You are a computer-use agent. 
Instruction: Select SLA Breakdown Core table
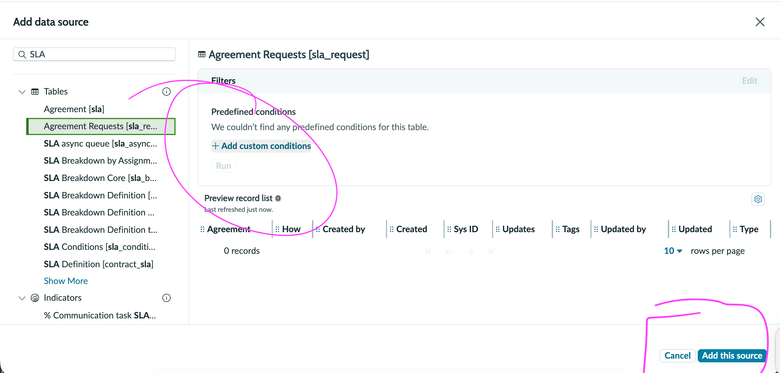100,178
